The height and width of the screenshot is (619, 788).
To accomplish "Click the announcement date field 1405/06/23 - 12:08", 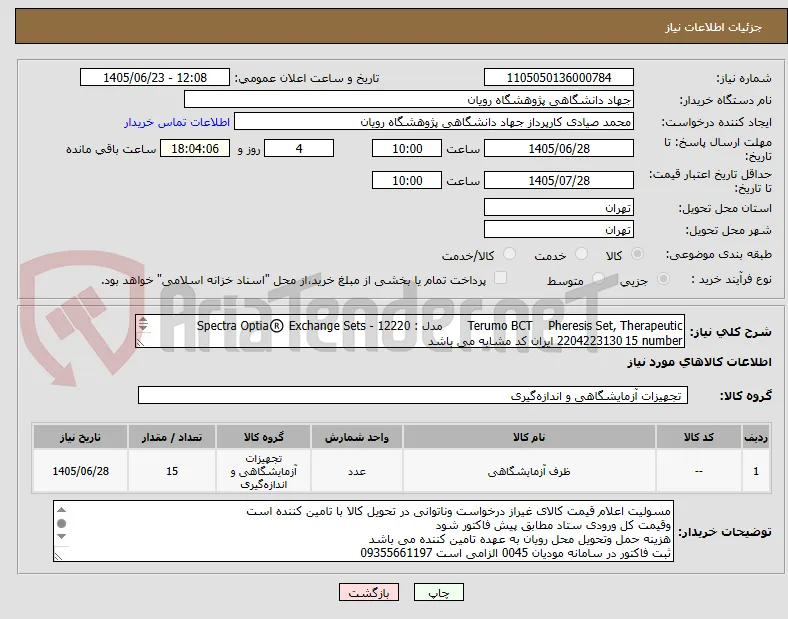I will [x=155, y=77].
